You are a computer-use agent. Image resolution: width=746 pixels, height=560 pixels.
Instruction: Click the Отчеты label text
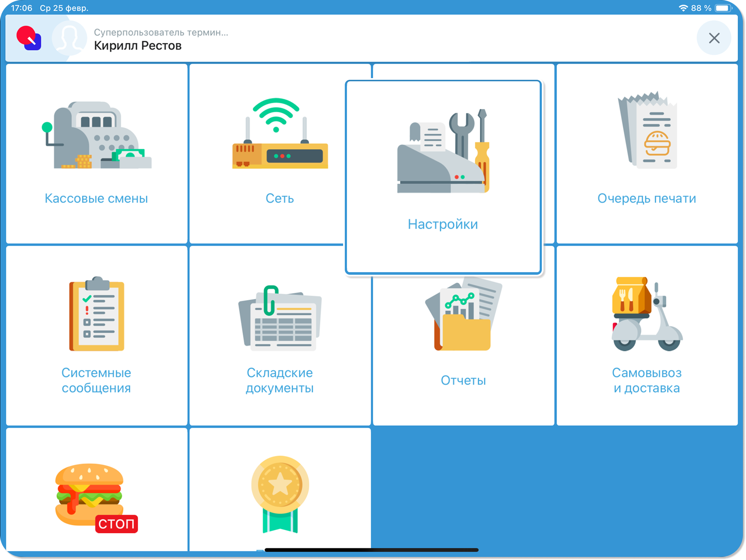click(x=463, y=380)
